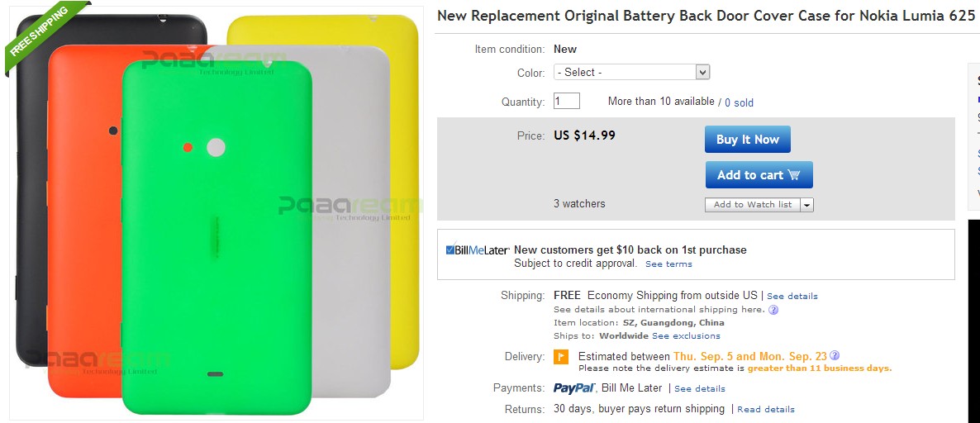980x423 pixels.
Task: Click the BillMeLater logo
Action: pos(477,250)
